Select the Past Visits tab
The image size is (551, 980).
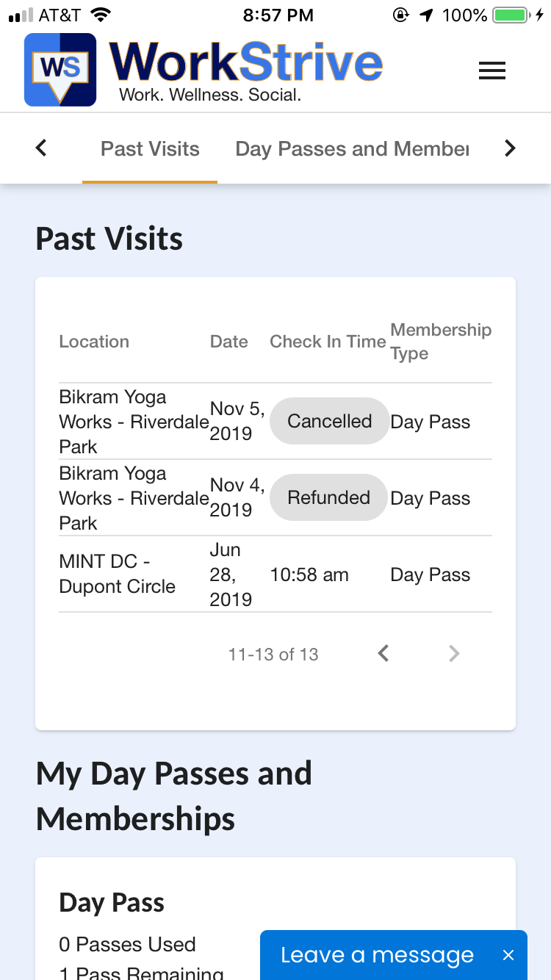point(150,149)
